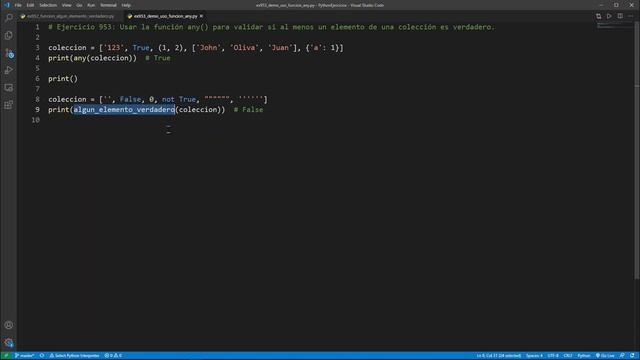Split the editor to the right
The image size is (640, 360).
click(620, 16)
